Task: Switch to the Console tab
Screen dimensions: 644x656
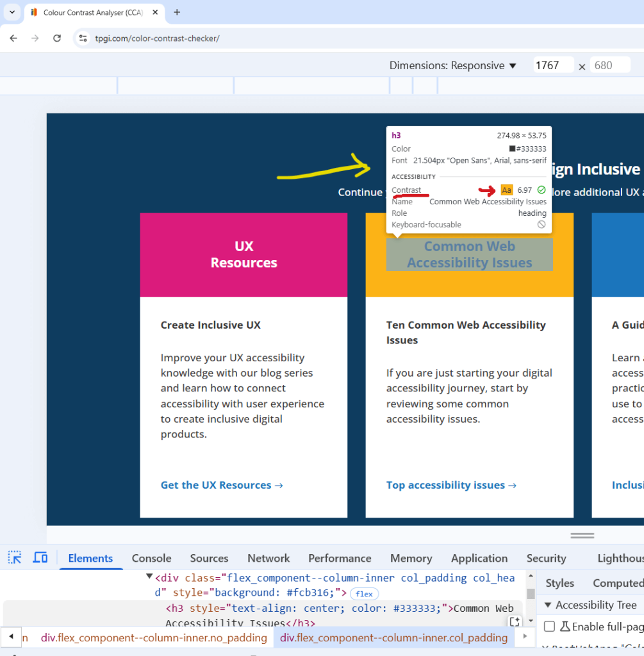Action: click(151, 558)
